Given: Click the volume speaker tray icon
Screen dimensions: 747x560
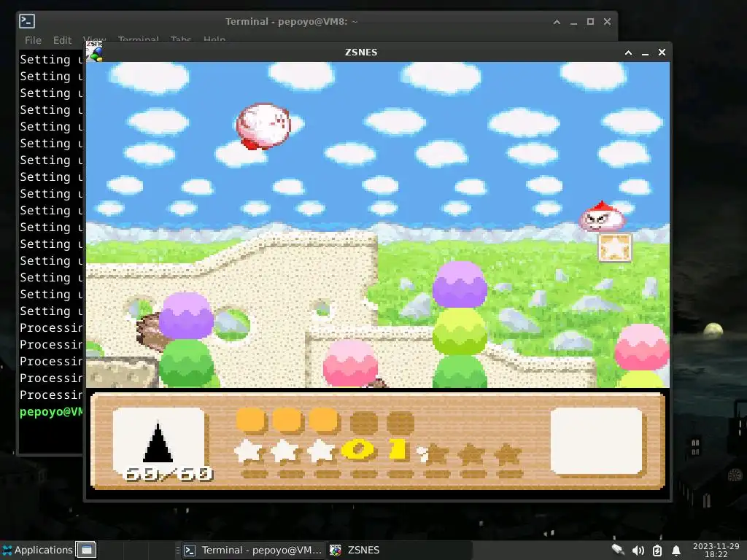Looking at the screenshot, I should pos(638,551).
